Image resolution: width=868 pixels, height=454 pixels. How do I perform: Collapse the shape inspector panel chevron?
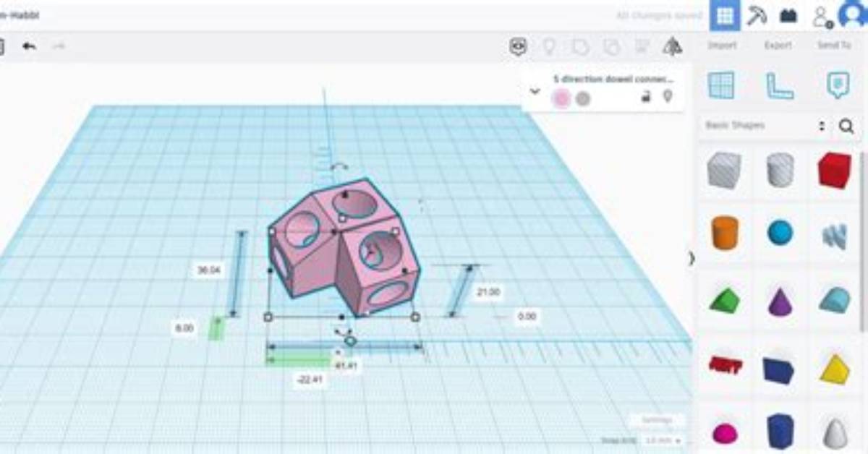coord(535,91)
